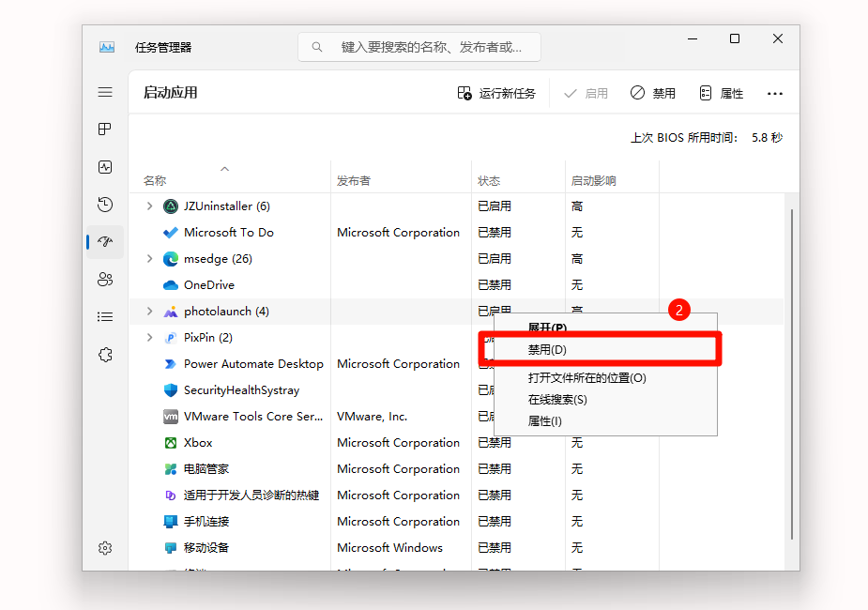Click the 适用于开发人员诊断的热键 icon
This screenshot has width=868, height=610.
point(171,496)
